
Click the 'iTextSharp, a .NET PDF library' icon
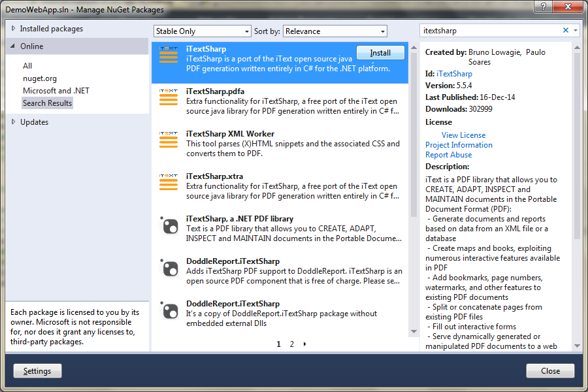169,225
